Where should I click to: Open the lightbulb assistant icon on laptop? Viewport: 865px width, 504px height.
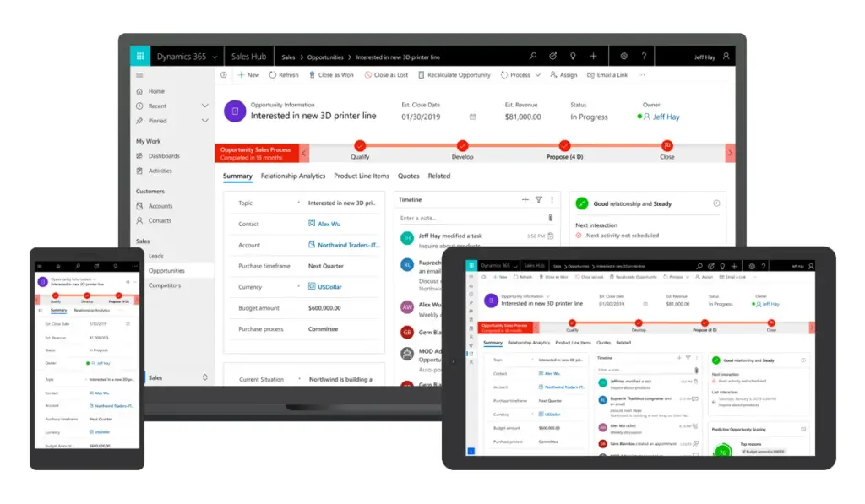pos(573,57)
